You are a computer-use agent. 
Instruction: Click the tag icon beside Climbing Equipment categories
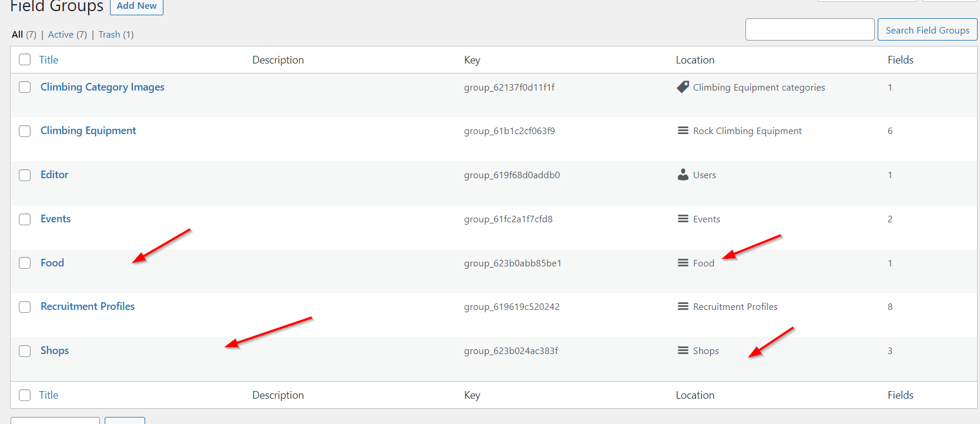pos(683,87)
